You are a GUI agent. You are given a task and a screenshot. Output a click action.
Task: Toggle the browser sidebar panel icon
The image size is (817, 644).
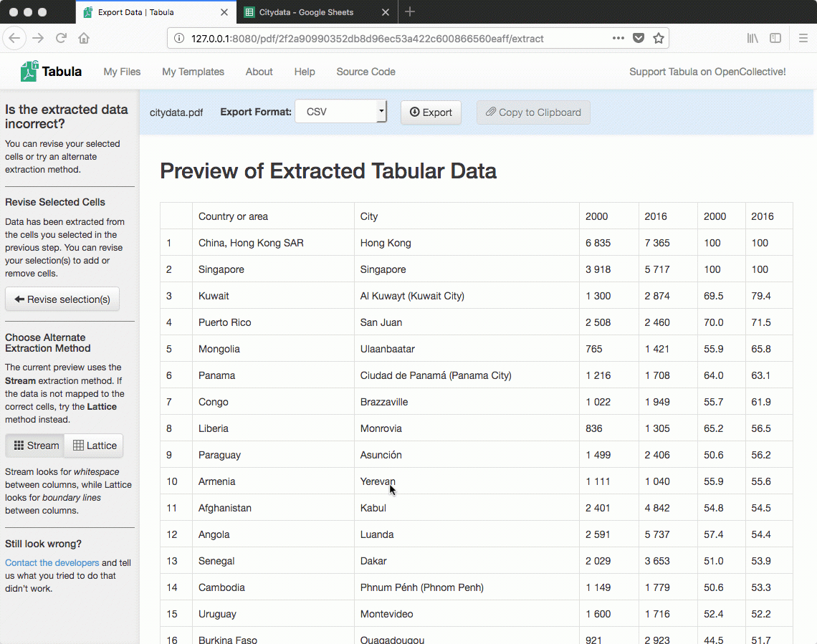(x=775, y=38)
